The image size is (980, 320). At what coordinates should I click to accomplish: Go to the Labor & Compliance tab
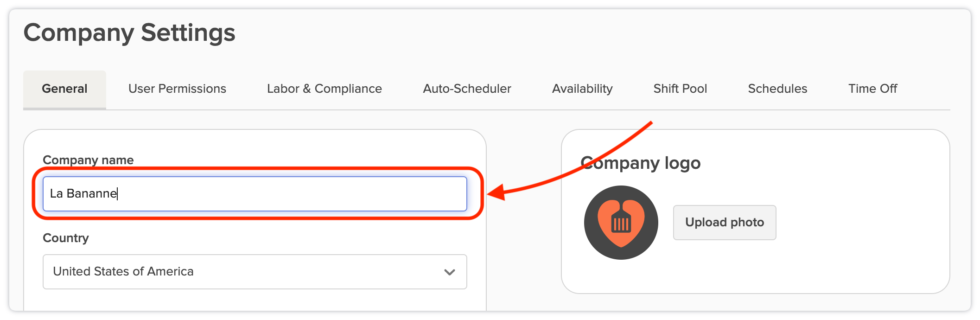(324, 89)
